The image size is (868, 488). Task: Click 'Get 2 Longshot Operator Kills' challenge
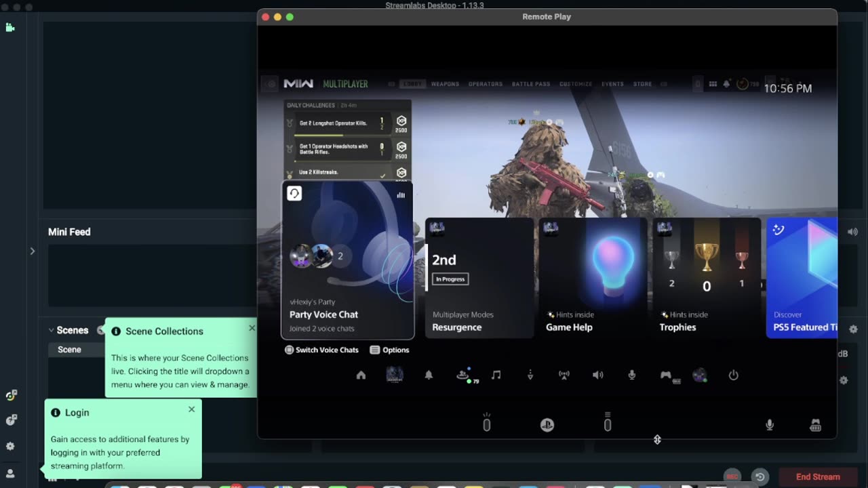pyautogui.click(x=347, y=124)
